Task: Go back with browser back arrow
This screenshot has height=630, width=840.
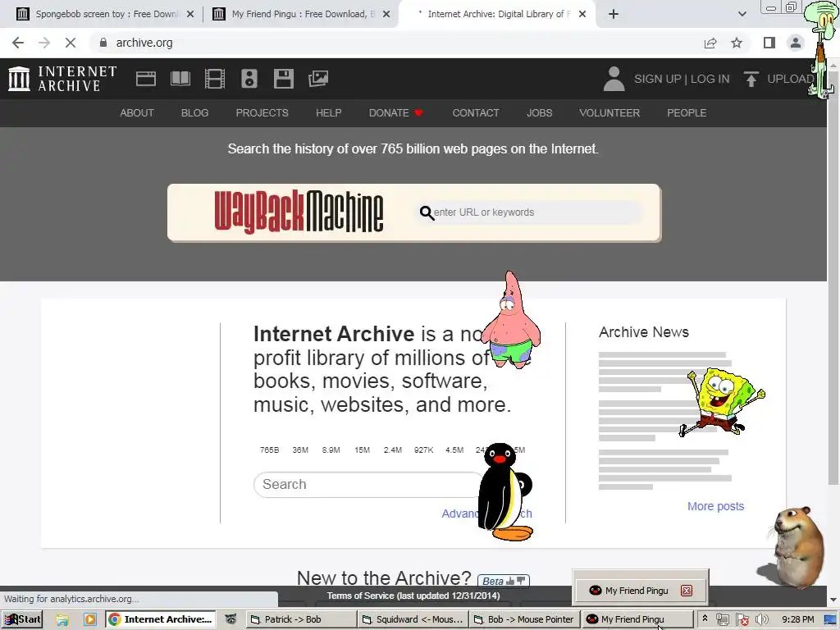Action: click(18, 43)
